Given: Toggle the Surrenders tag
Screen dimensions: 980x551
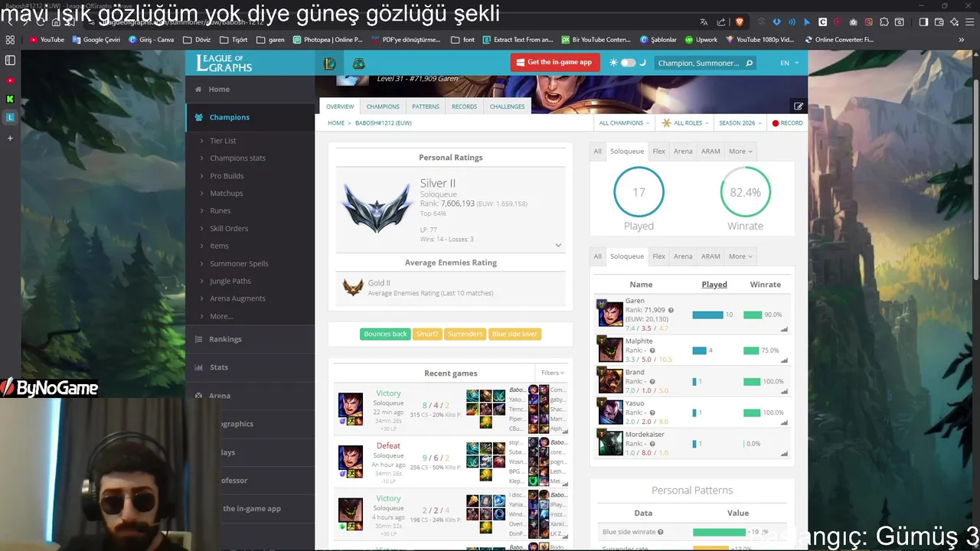Looking at the screenshot, I should click(x=465, y=334).
